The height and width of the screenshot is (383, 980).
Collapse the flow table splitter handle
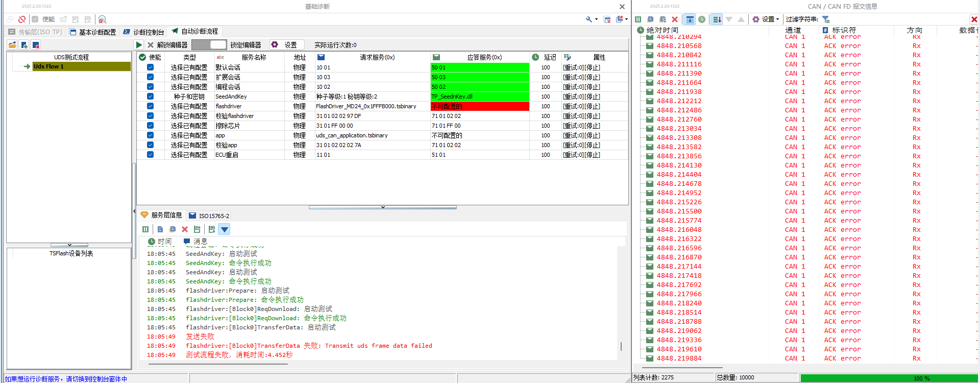(x=383, y=207)
